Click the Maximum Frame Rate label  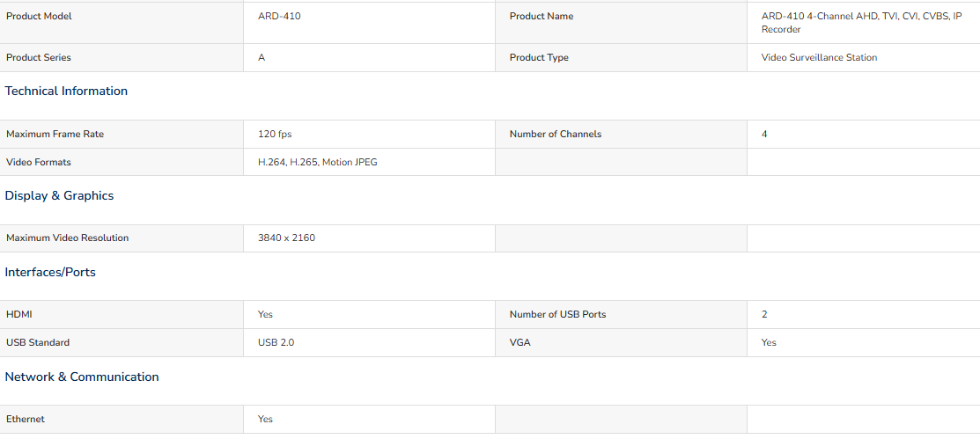pos(55,135)
